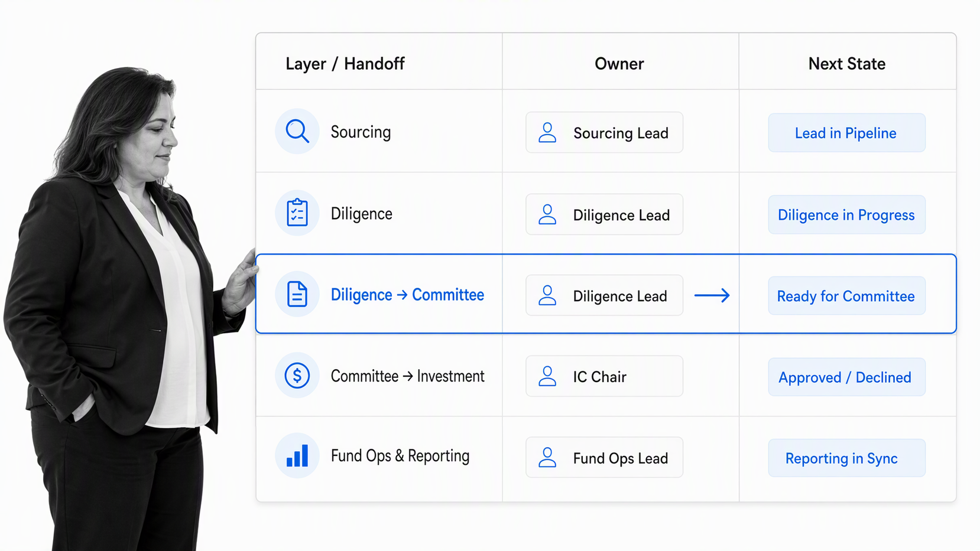Click the Approved / Declined state badge
This screenshot has height=551, width=980.
pos(846,377)
